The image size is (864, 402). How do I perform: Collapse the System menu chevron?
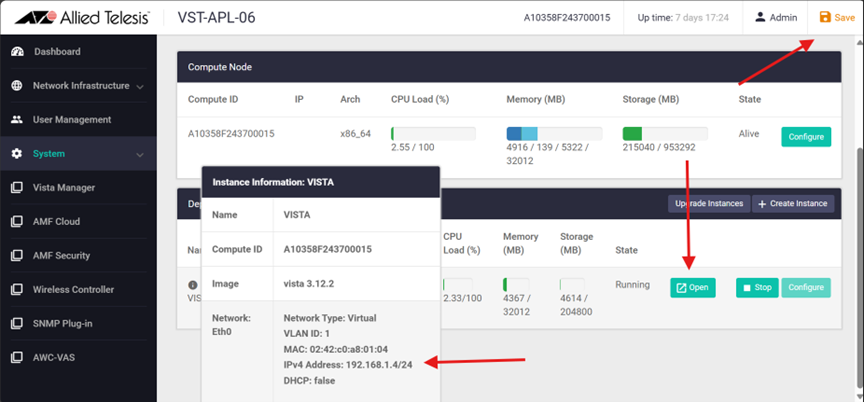tap(140, 155)
